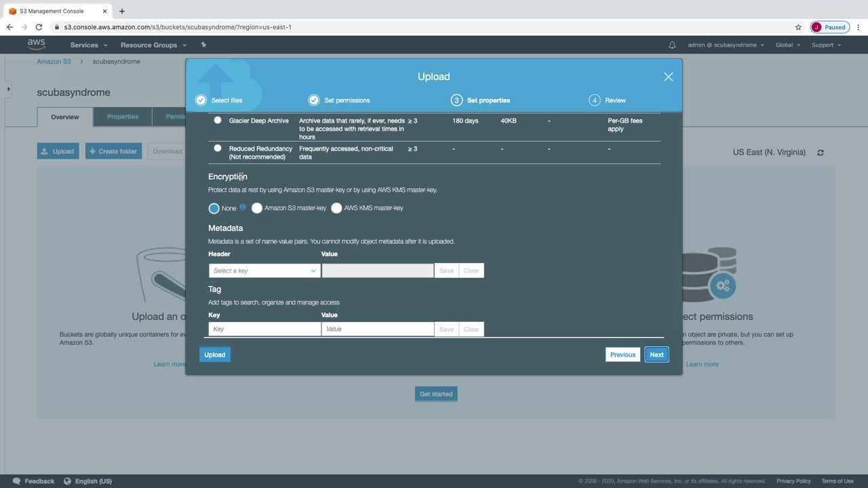Refresh the bucket region view

(821, 152)
